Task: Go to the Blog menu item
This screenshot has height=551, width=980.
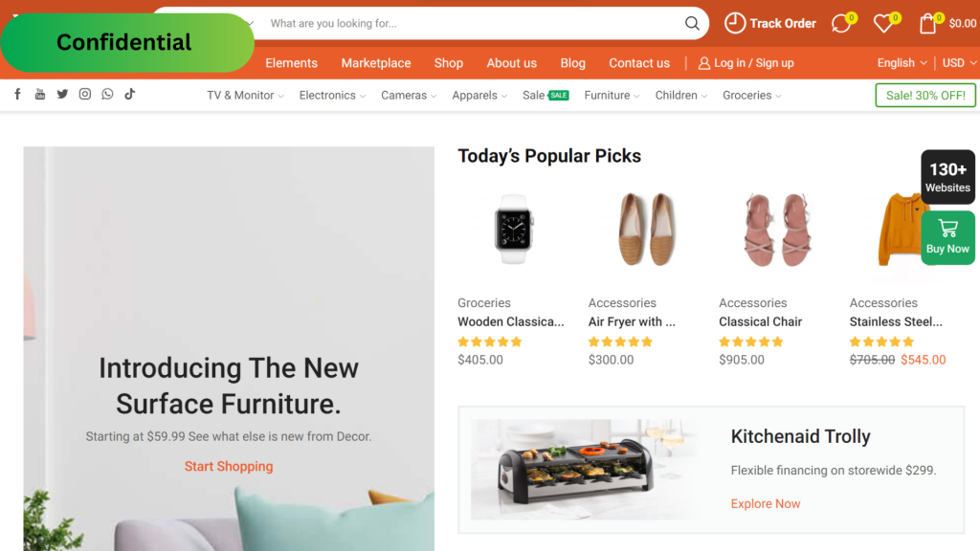Action: 573,63
